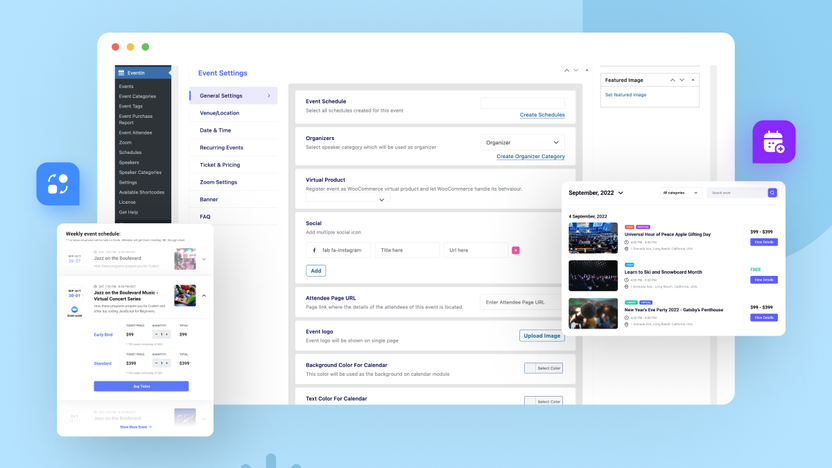Click Set featured image link
This screenshot has height=468, width=832.
[626, 94]
